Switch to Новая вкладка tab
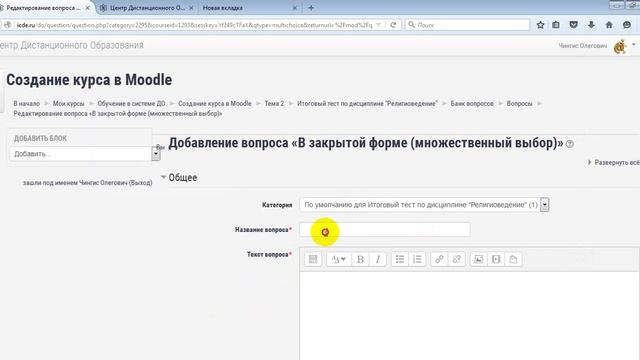 coord(223,8)
